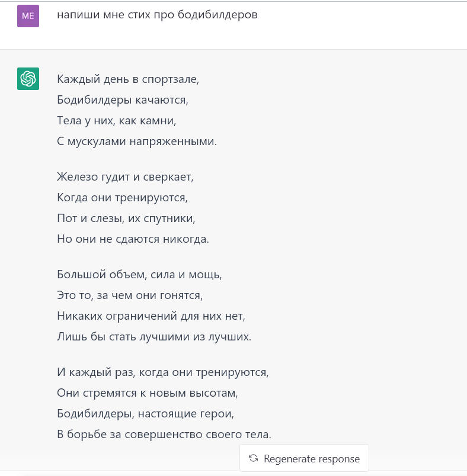Click the circular arrows regenerate icon
467x476 pixels.
pos(254,458)
